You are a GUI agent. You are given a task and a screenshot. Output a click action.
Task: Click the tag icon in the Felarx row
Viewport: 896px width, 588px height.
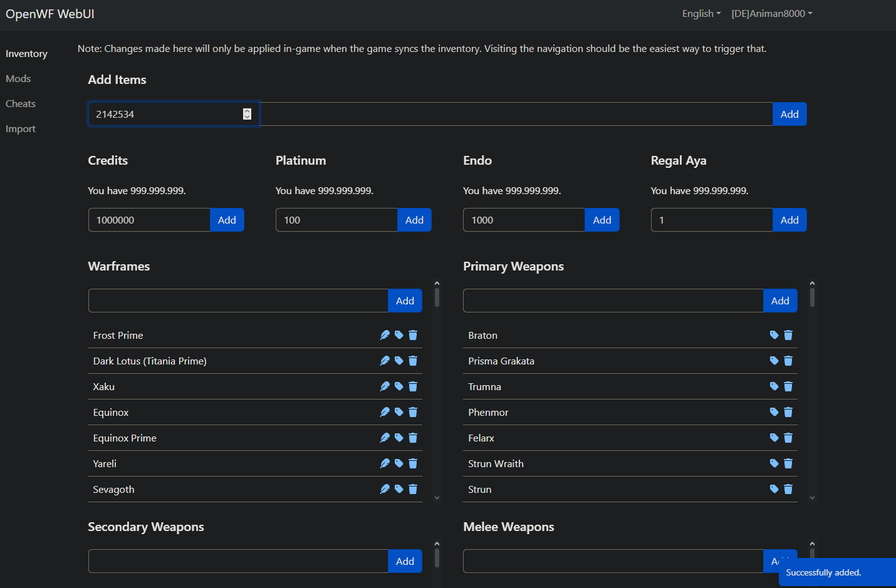coord(774,438)
